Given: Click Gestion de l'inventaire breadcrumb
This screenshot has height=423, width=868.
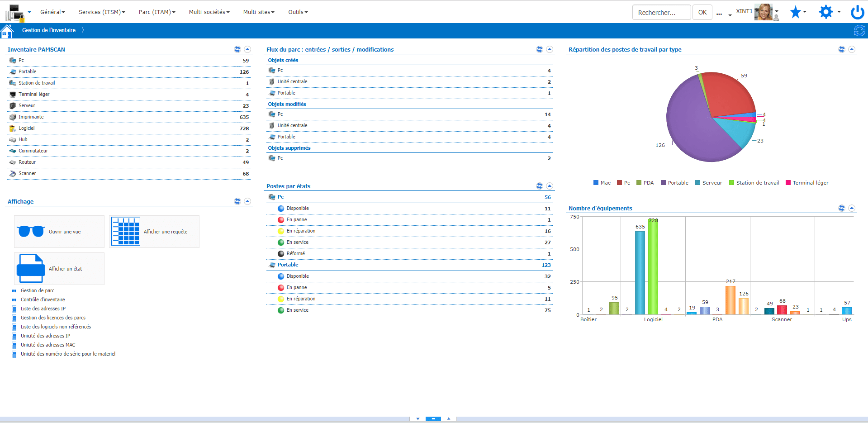Looking at the screenshot, I should tap(49, 30).
